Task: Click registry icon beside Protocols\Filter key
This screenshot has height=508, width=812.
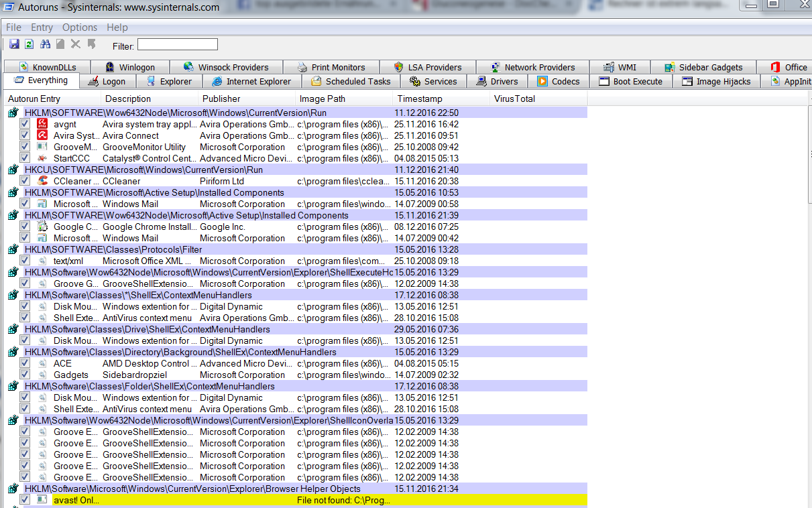Action: point(13,249)
